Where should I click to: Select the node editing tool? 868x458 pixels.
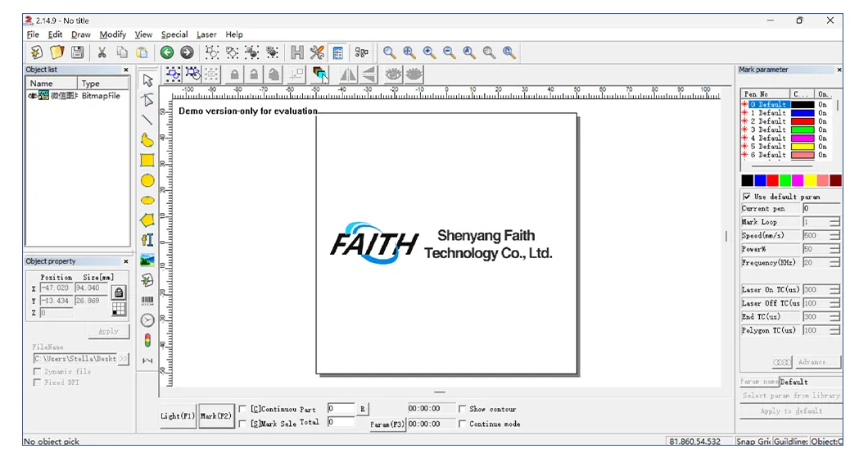click(147, 100)
